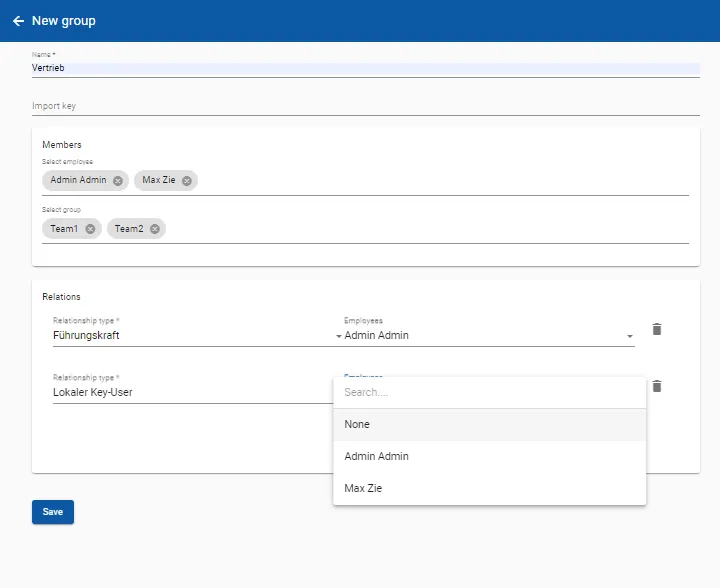Remove the Team2 group chip
Viewport: 720px width, 588px height.
pyautogui.click(x=154, y=229)
